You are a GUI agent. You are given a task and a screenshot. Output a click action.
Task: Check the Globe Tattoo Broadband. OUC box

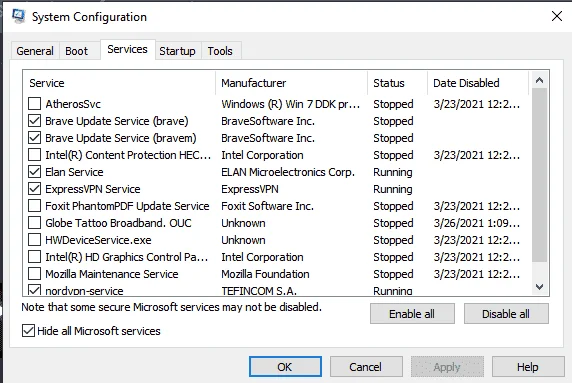[x=34, y=223]
